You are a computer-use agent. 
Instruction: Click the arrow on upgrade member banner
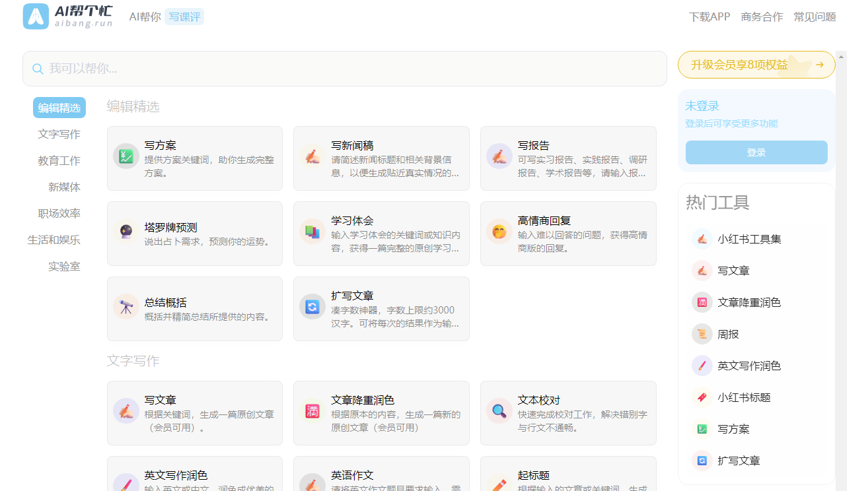(820, 65)
